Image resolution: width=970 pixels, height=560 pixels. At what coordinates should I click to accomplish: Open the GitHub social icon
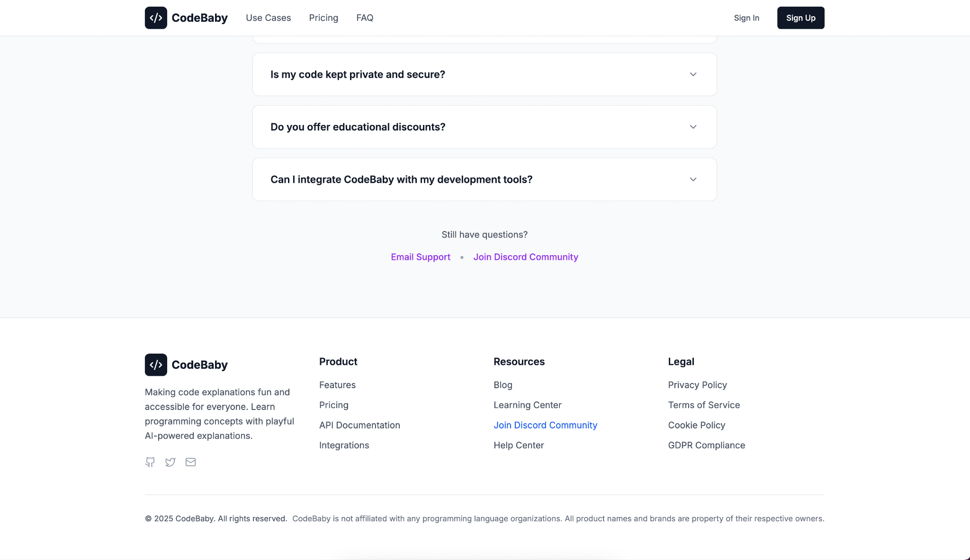[x=150, y=462]
